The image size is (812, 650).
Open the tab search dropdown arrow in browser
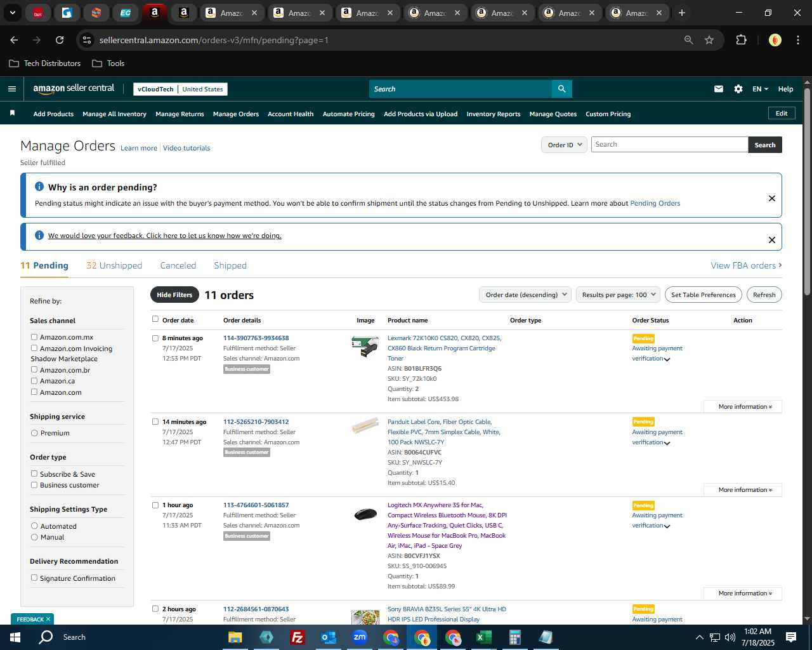click(x=12, y=13)
